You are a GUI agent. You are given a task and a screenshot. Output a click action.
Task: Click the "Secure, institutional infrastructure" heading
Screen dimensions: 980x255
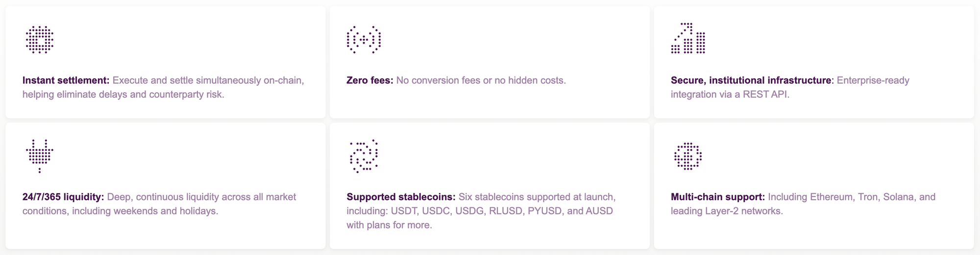(751, 80)
